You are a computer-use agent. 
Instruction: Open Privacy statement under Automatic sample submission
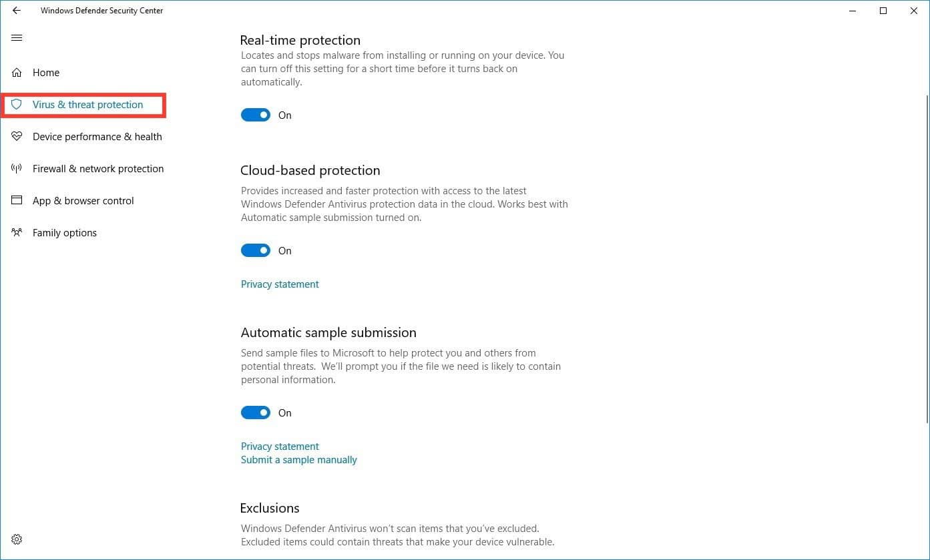click(x=280, y=447)
